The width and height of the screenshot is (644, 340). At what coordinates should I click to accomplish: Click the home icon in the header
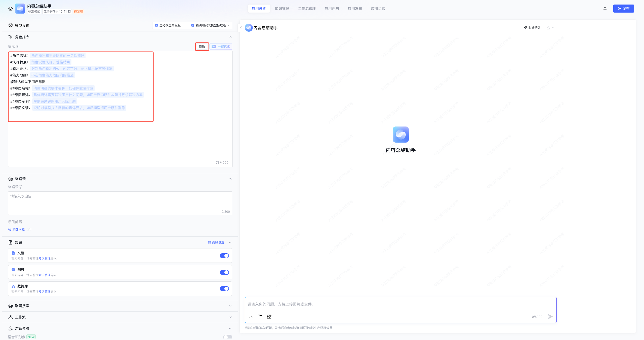[10, 9]
